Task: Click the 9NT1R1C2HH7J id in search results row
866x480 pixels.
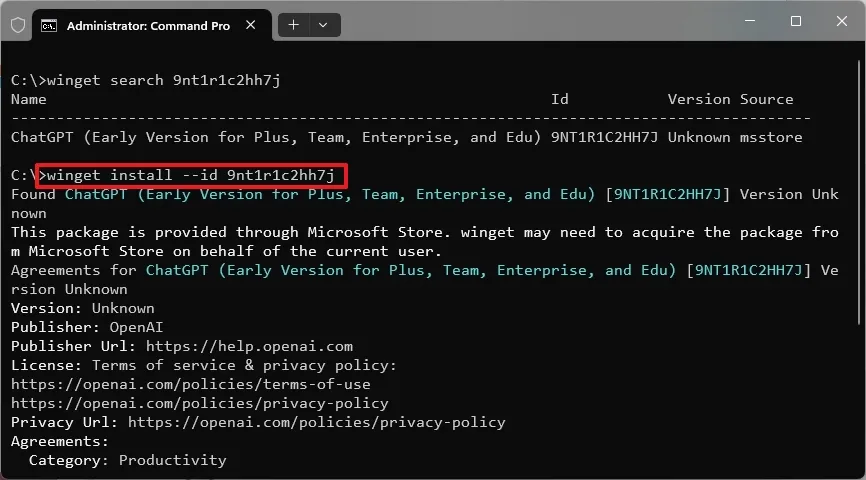Action: [604, 138]
